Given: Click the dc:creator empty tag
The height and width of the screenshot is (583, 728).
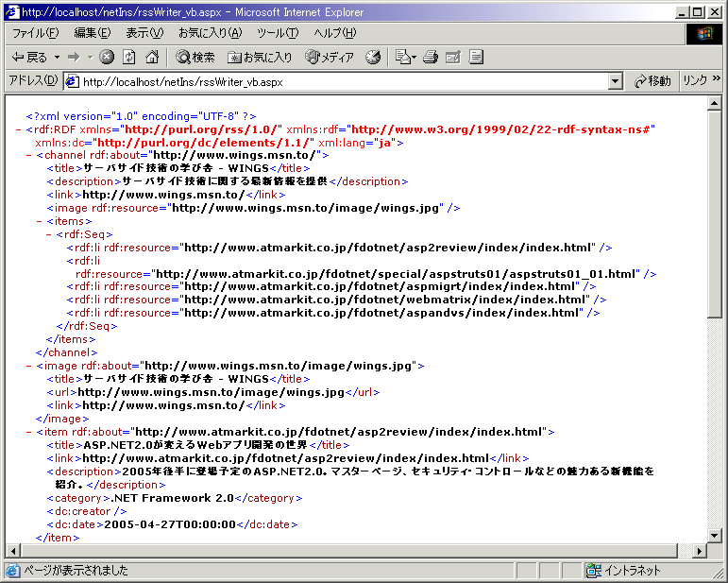Looking at the screenshot, I should tap(86, 511).
